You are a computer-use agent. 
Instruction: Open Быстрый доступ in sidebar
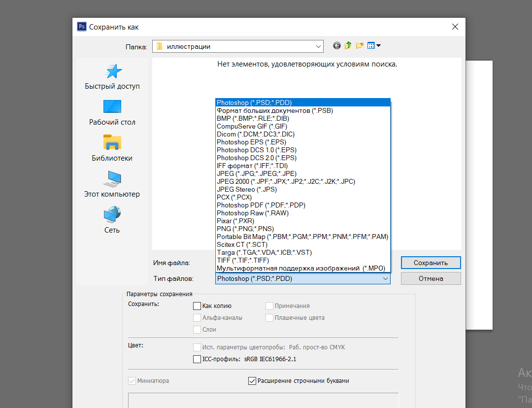click(x=112, y=77)
